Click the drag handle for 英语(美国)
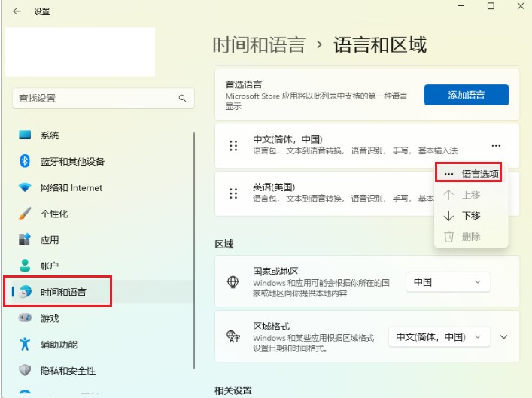 point(233,193)
